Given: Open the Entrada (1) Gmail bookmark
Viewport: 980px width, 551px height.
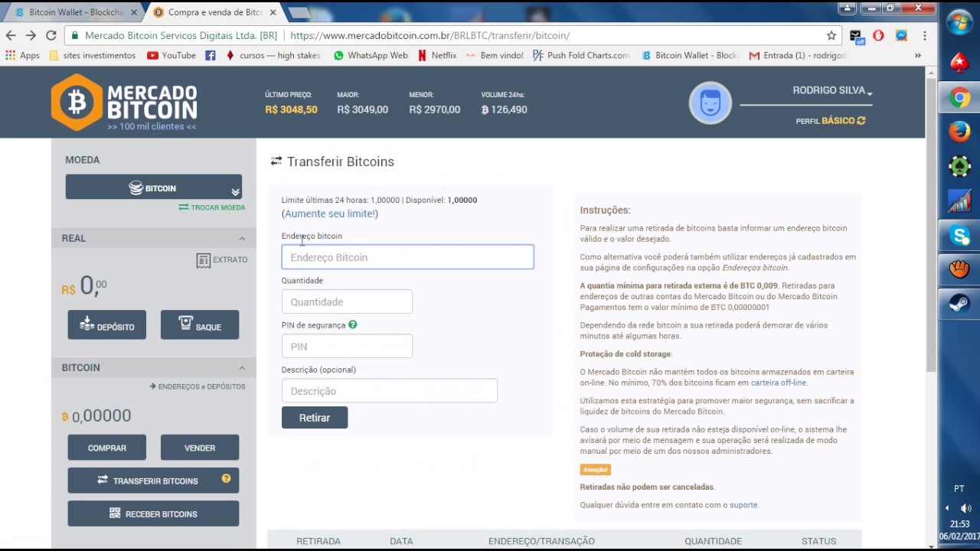Looking at the screenshot, I should [x=798, y=55].
